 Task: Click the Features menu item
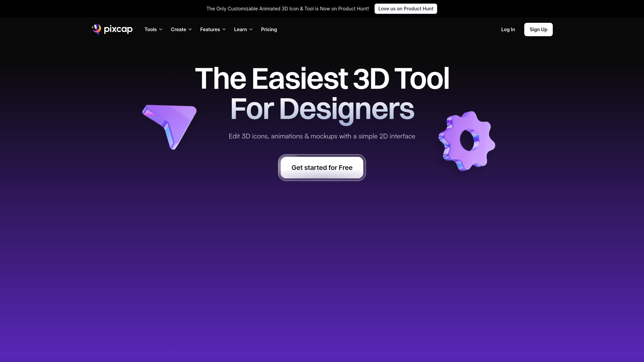coord(213,29)
